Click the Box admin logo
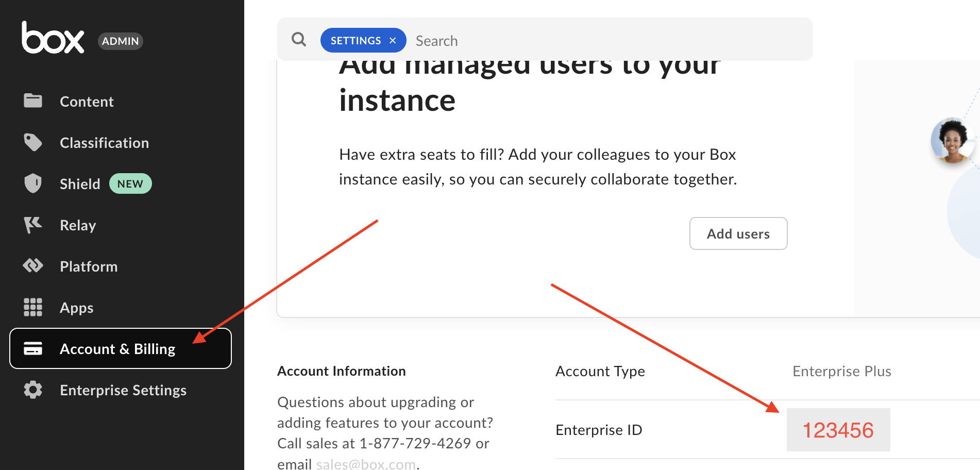This screenshot has height=470, width=980. coord(53,38)
